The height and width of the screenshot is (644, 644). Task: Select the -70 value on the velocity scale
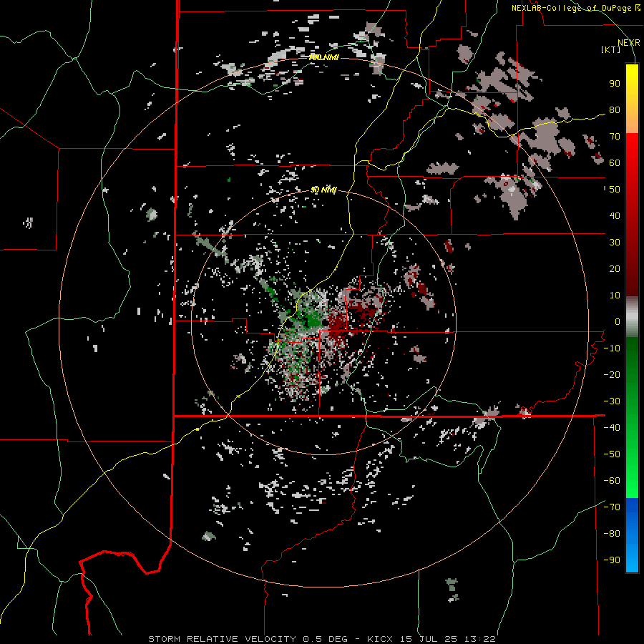(612, 507)
